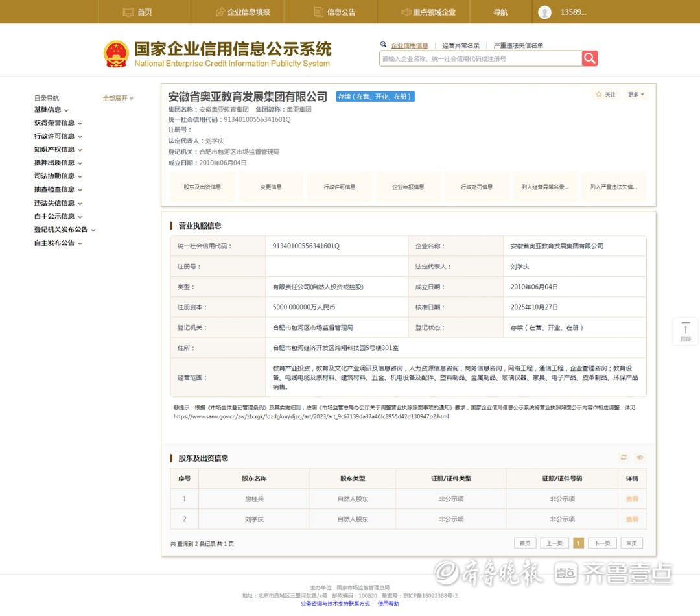Click the 下一页 pagination button

602,543
